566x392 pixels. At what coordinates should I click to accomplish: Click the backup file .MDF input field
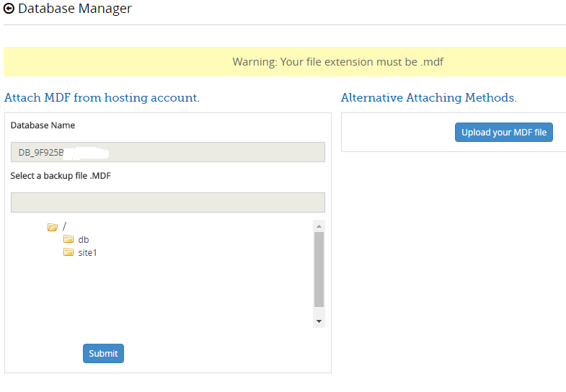coord(168,202)
